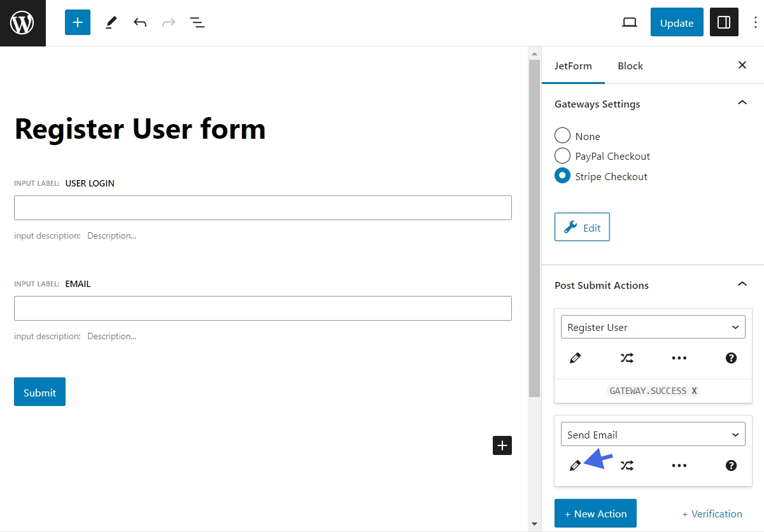Viewport: 764px width, 532px height.
Task: View help for the Register User action
Action: click(x=730, y=358)
